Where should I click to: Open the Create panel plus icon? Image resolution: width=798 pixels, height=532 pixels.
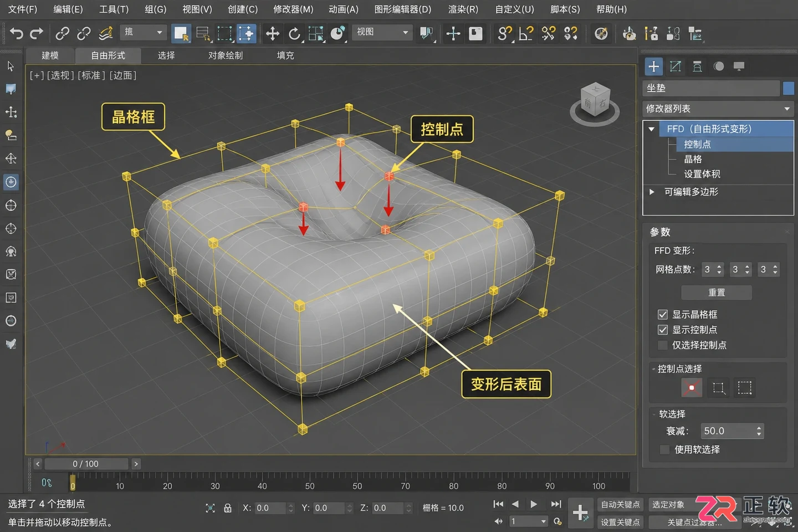pos(654,66)
